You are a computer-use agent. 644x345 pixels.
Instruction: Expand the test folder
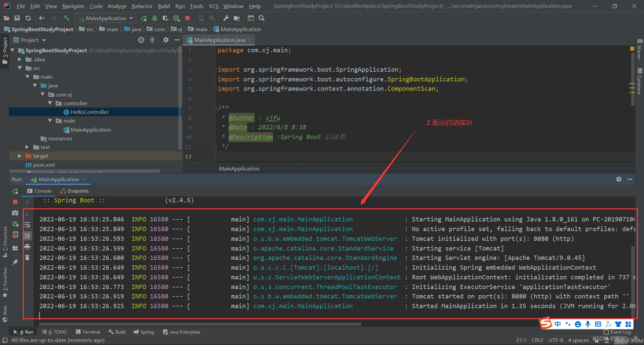(x=27, y=147)
